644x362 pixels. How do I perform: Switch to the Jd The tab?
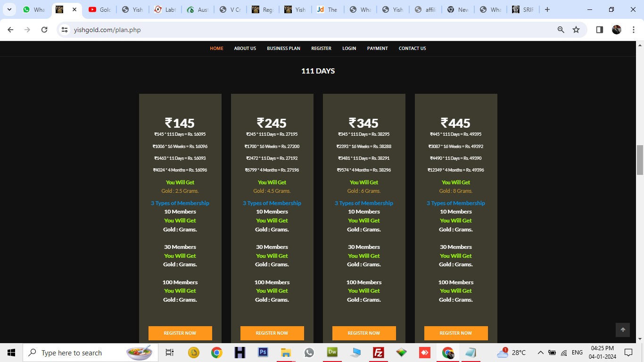click(328, 9)
